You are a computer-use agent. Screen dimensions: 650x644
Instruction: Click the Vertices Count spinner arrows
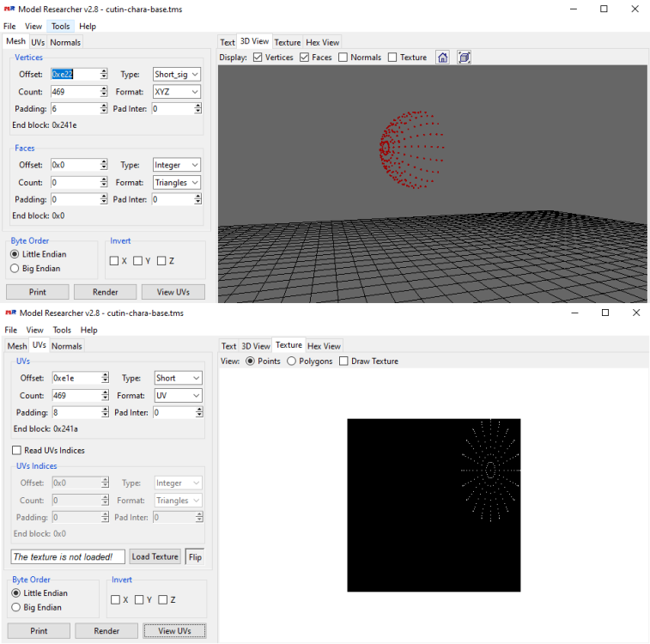[104, 92]
